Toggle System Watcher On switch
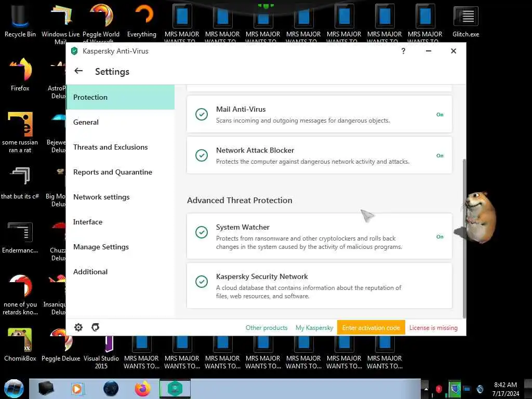 click(440, 237)
